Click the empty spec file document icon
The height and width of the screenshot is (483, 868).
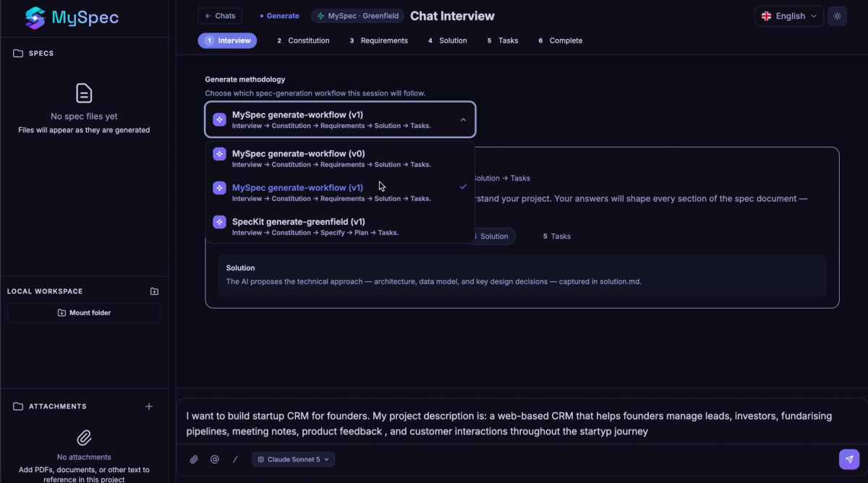pyautogui.click(x=84, y=93)
